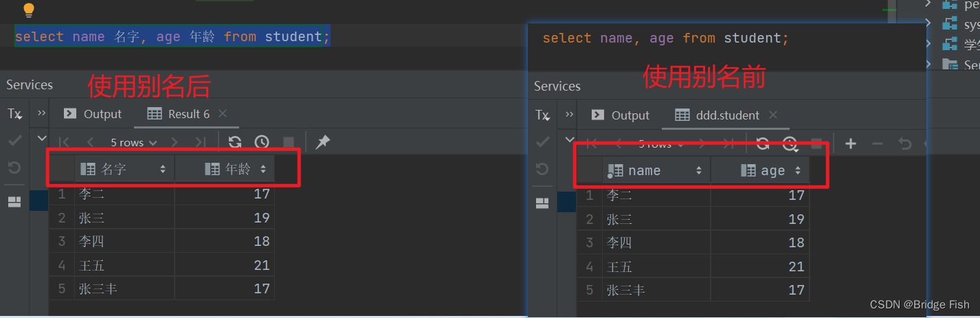Viewport: 980px width, 318px height.
Task: Open the Tx transaction mode in right Services panel
Action: click(x=542, y=115)
